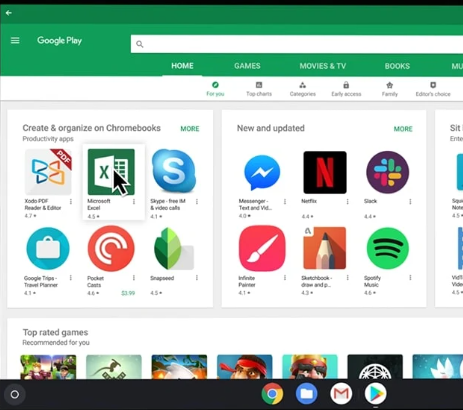Image resolution: width=463 pixels, height=410 pixels.
Task: Open Gmail from the shelf
Action: pos(341,394)
